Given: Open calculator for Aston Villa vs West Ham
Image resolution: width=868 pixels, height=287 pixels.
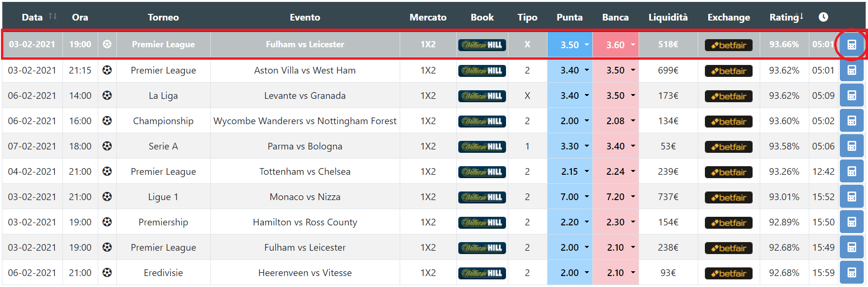Looking at the screenshot, I should [x=851, y=70].
